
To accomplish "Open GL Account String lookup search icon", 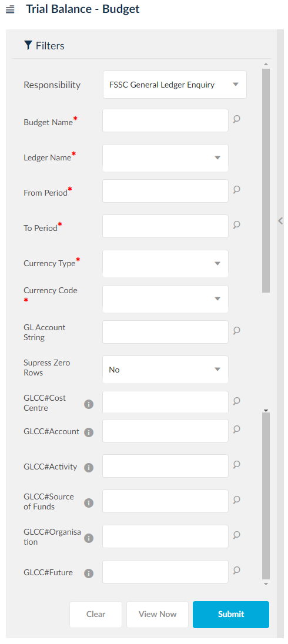I will (236, 331).
